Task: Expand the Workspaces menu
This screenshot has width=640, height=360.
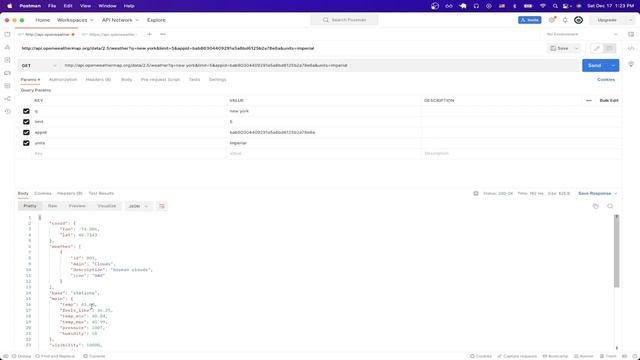Action: click(x=75, y=20)
